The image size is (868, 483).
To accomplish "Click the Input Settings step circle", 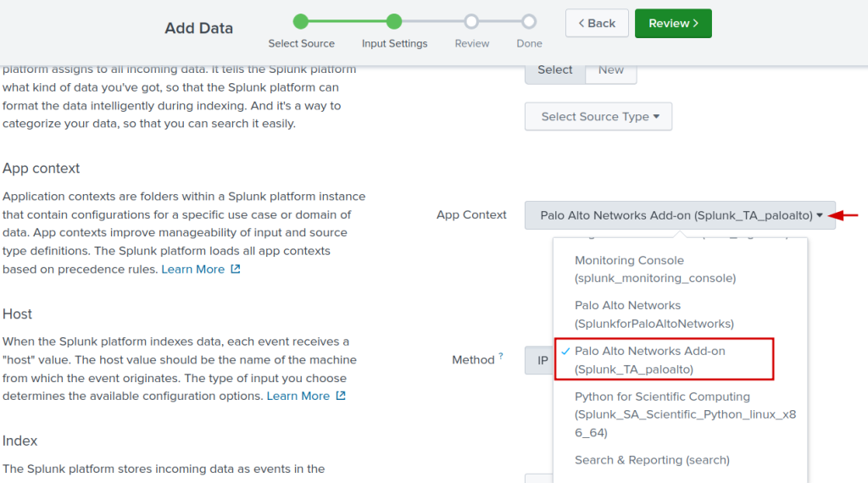I will pyautogui.click(x=394, y=21).
